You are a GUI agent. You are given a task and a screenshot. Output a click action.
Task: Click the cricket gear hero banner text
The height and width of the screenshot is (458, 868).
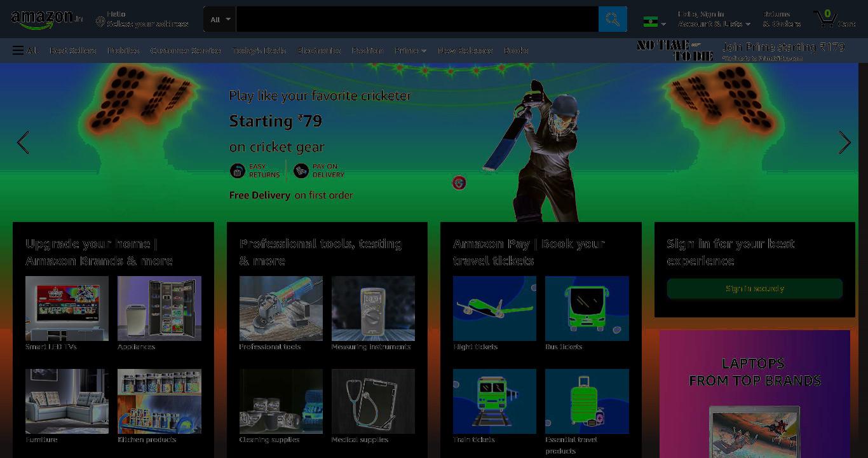tap(320, 121)
